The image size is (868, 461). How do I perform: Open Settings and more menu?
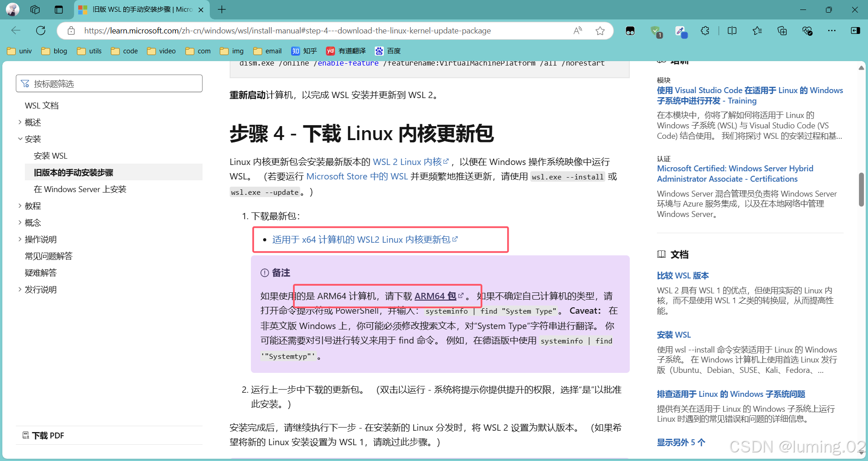(x=832, y=31)
